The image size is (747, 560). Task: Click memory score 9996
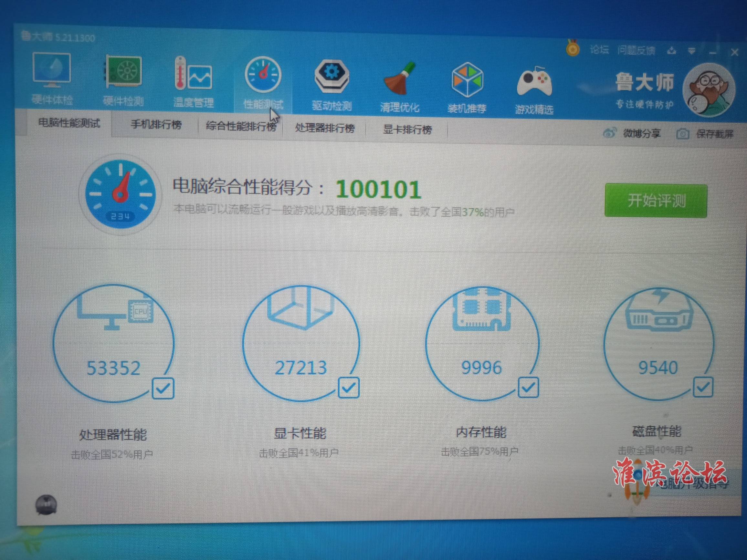(481, 367)
